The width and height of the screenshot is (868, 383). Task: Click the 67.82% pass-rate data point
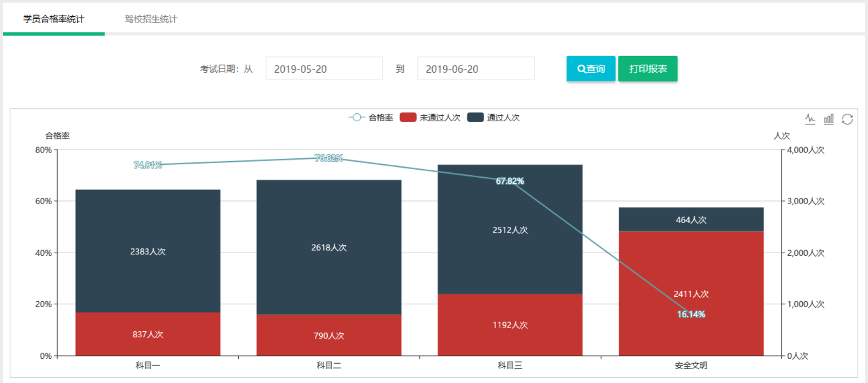point(510,181)
